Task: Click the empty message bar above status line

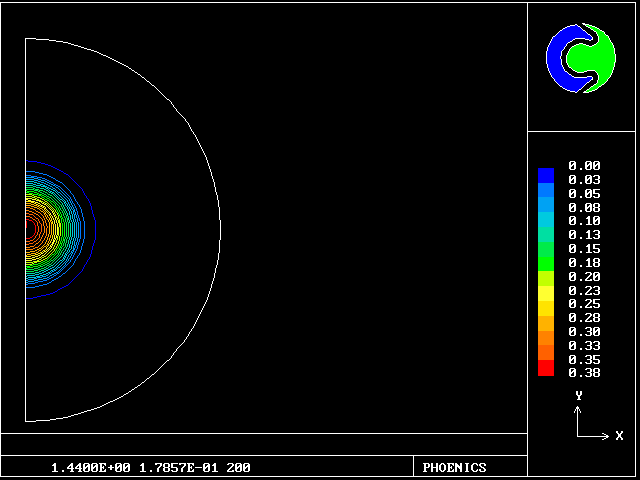Action: click(264, 444)
